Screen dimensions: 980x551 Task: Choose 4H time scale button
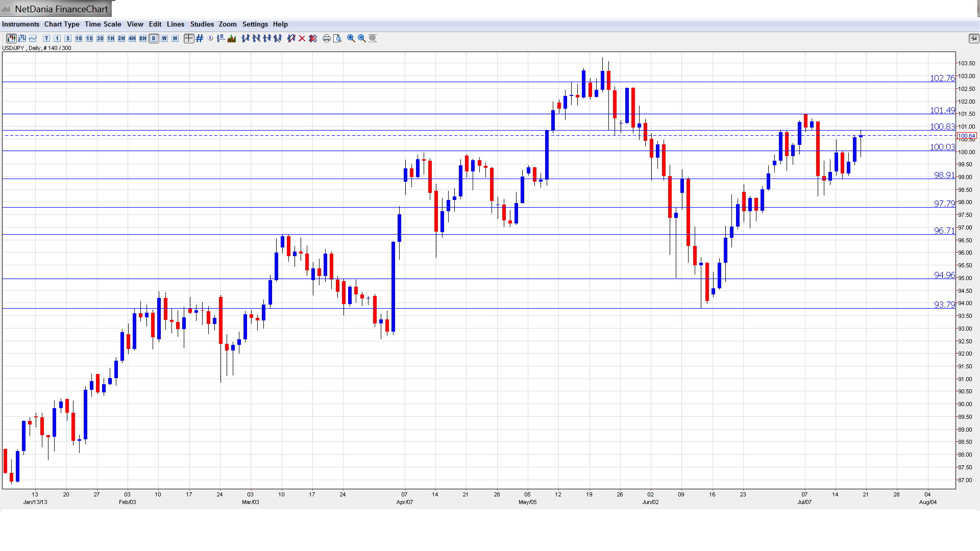(132, 38)
